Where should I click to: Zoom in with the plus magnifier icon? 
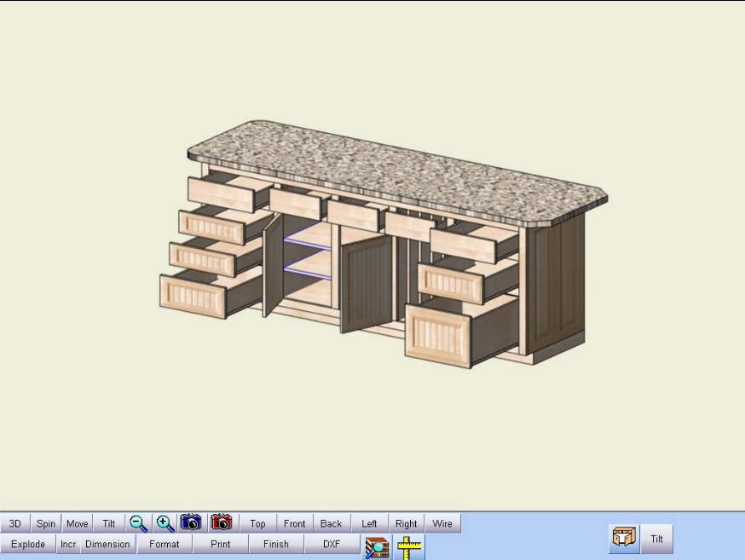pos(165,523)
